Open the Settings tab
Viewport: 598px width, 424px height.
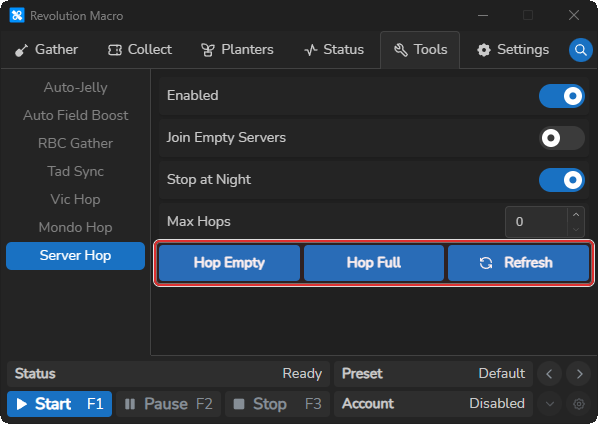pos(513,50)
